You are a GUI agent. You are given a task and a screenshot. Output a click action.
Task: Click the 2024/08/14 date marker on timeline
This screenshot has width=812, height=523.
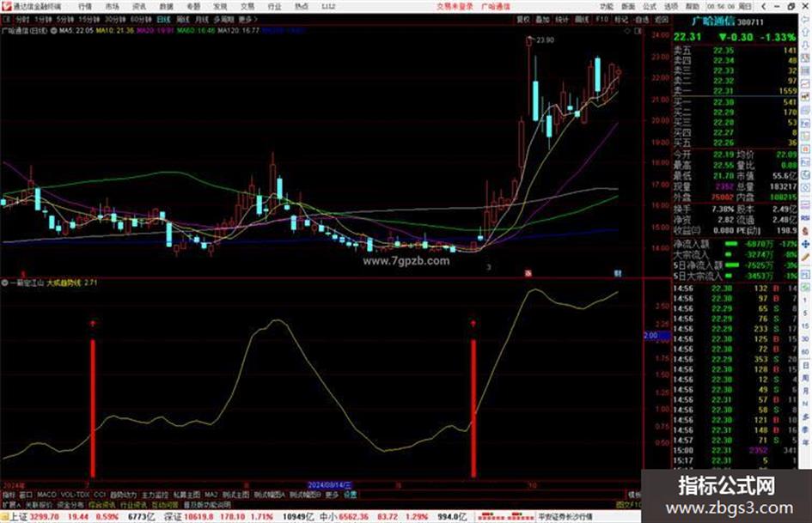coord(330,485)
